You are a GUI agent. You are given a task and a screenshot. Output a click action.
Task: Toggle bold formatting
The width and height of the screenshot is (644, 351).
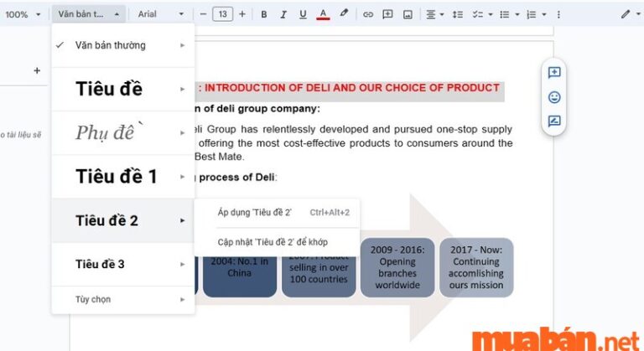pos(263,14)
